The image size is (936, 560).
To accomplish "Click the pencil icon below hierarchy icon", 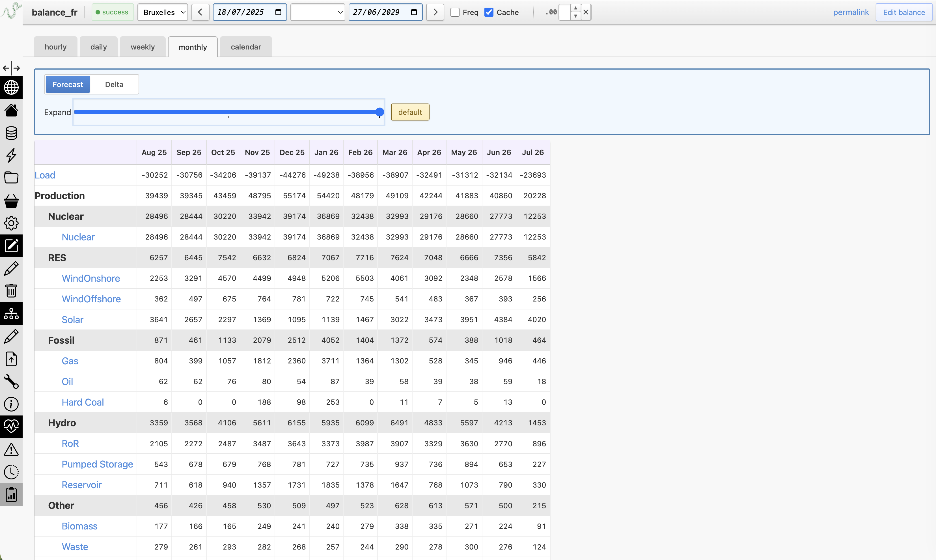I will click(x=11, y=336).
